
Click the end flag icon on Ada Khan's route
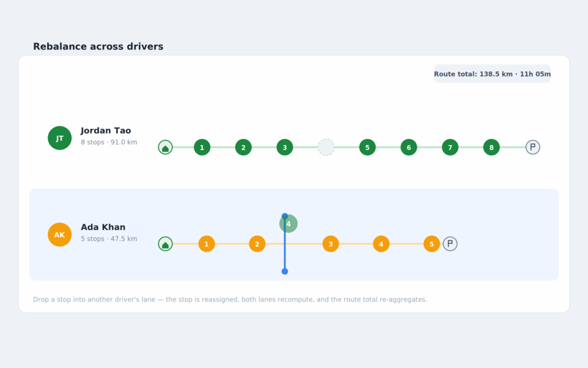coord(450,244)
